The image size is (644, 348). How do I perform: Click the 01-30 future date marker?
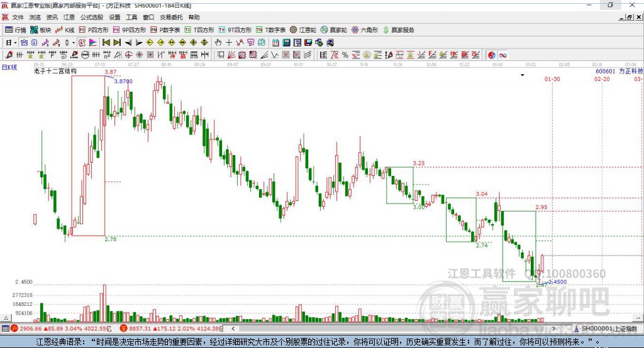552,79
